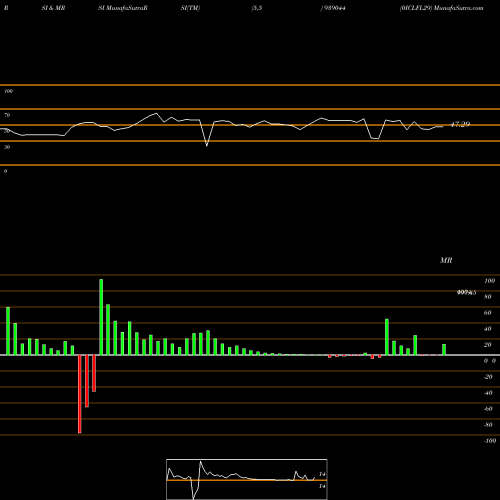Click the RSI axis label 100
This screenshot has height=500, width=500.
point(8,91)
